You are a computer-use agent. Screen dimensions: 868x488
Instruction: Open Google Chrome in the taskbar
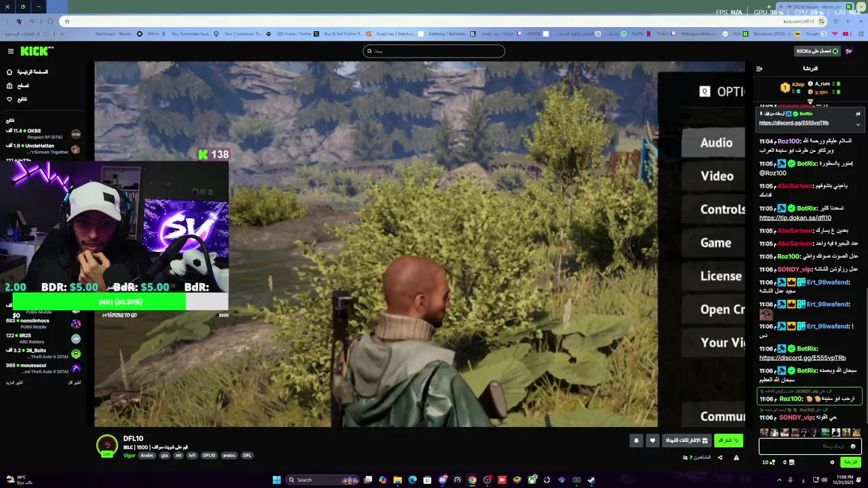coord(472,480)
